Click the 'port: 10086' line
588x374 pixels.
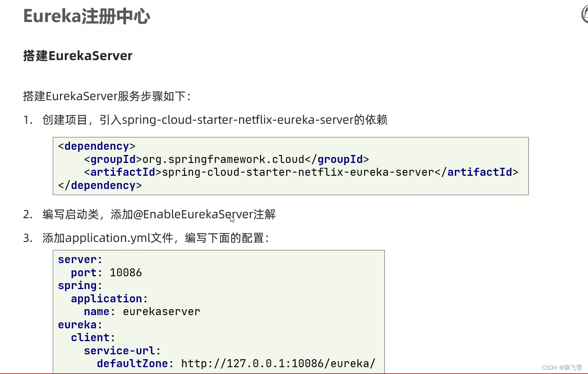tap(106, 273)
